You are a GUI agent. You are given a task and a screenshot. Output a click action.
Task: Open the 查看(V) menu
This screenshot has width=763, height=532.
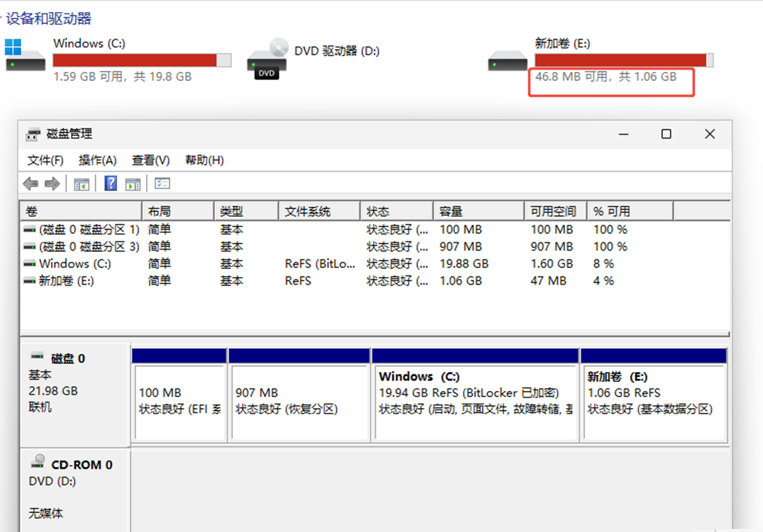tap(151, 160)
